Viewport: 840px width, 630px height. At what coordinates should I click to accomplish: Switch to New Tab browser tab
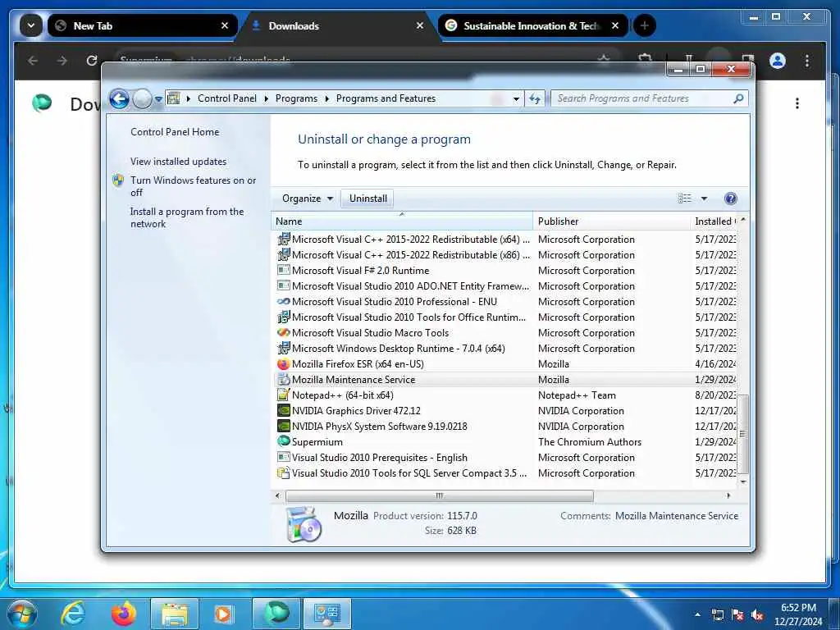click(x=142, y=25)
